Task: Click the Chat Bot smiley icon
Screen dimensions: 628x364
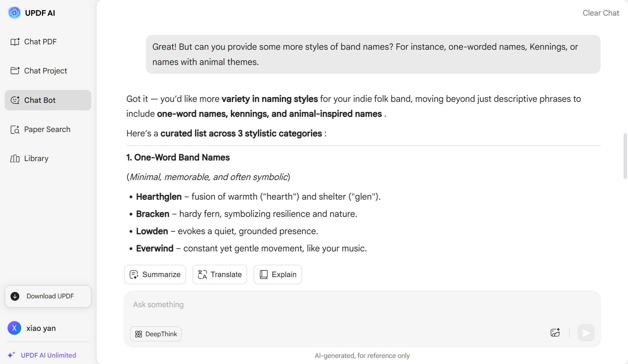Action: (15, 100)
